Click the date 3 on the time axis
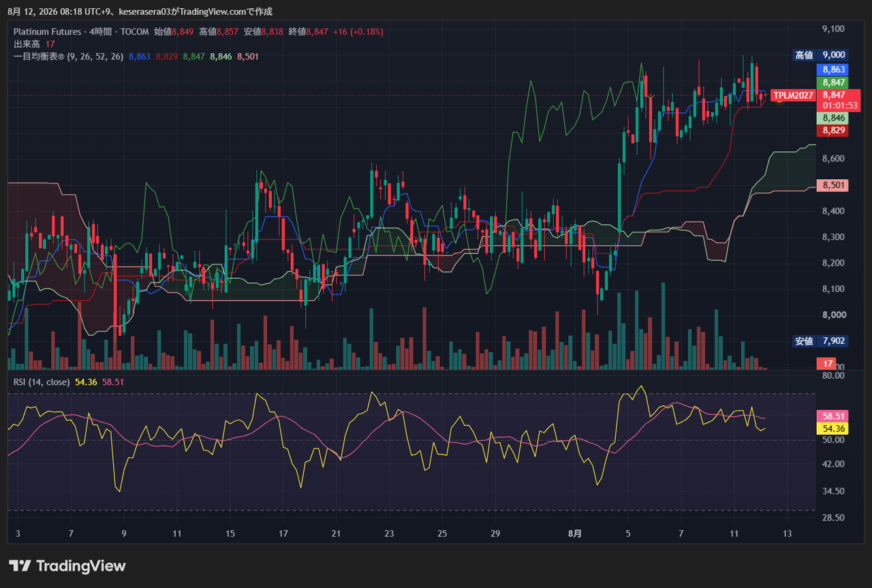872x588 pixels. coord(18,533)
